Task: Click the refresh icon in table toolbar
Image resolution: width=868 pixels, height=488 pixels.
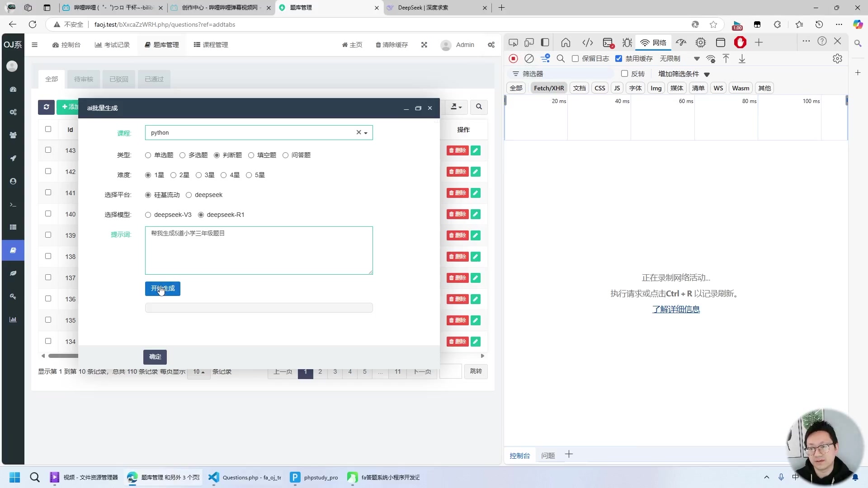Action: point(46,107)
